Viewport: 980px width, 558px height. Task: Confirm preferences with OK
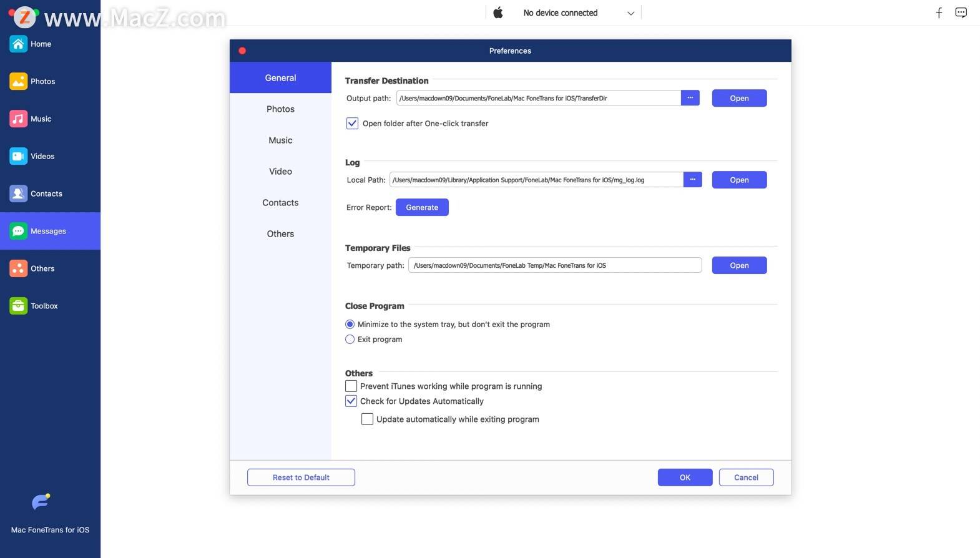[685, 477]
